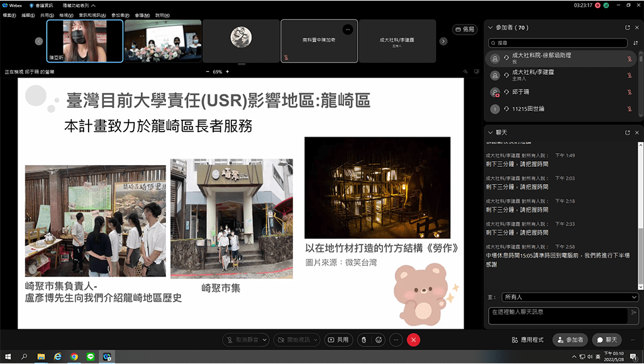Open the 會議 menu in menu bar
The width and height of the screenshot is (644, 364).
tap(142, 14)
